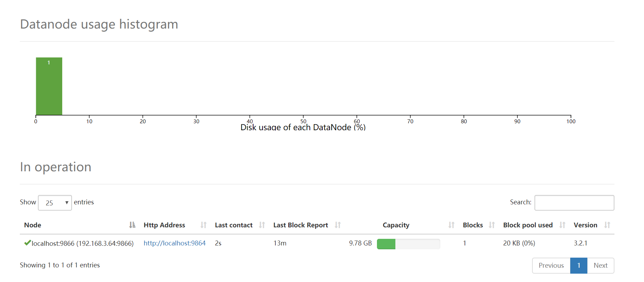The width and height of the screenshot is (644, 282).
Task: Go to the Previous page
Action: coord(551,265)
